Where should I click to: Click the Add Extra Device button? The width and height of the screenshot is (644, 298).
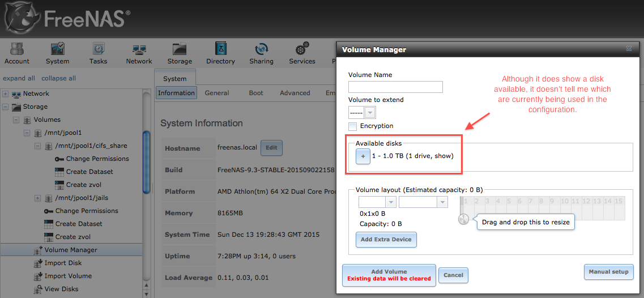coord(386,239)
